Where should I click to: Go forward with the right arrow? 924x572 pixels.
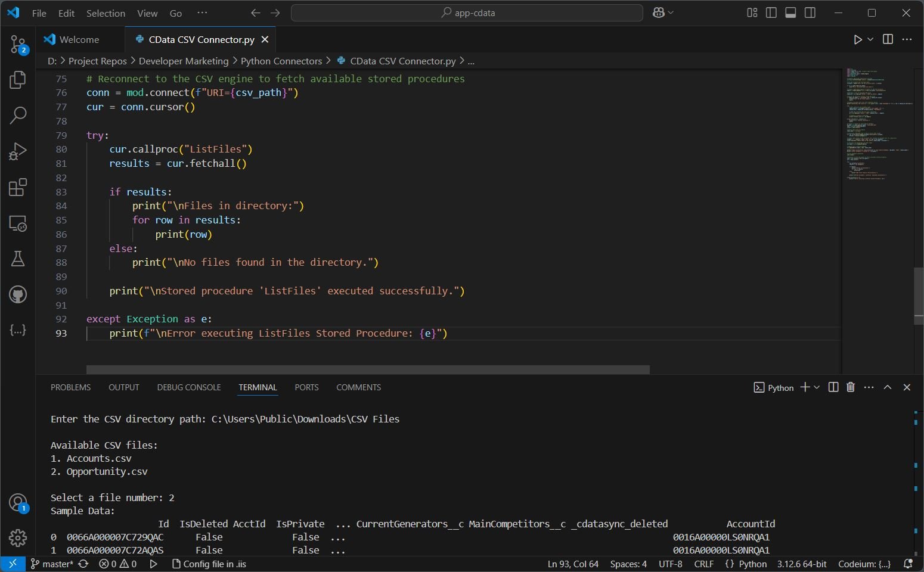click(275, 13)
